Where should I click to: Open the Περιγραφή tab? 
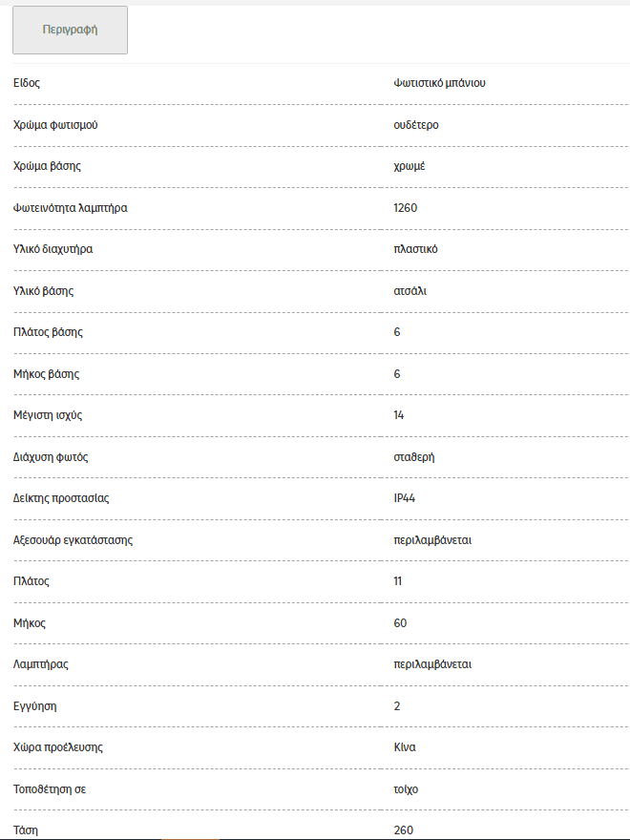pyautogui.click(x=70, y=30)
